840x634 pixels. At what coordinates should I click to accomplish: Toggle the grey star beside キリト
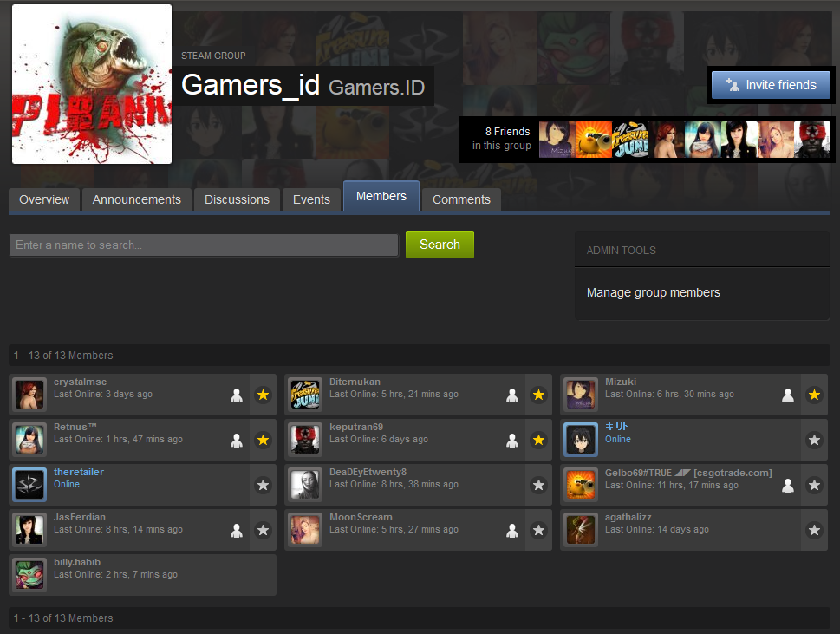click(x=814, y=440)
